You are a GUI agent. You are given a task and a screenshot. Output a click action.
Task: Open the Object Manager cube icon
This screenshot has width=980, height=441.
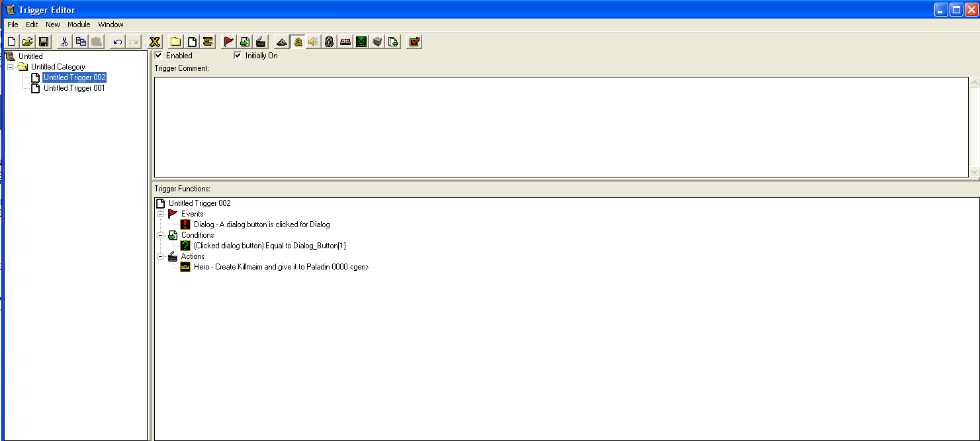[377, 42]
